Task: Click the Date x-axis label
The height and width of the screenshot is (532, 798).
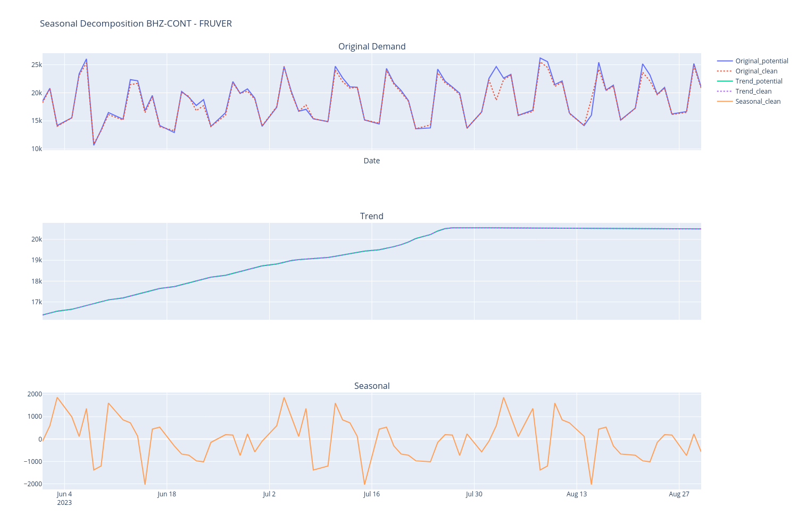Action: (371, 161)
